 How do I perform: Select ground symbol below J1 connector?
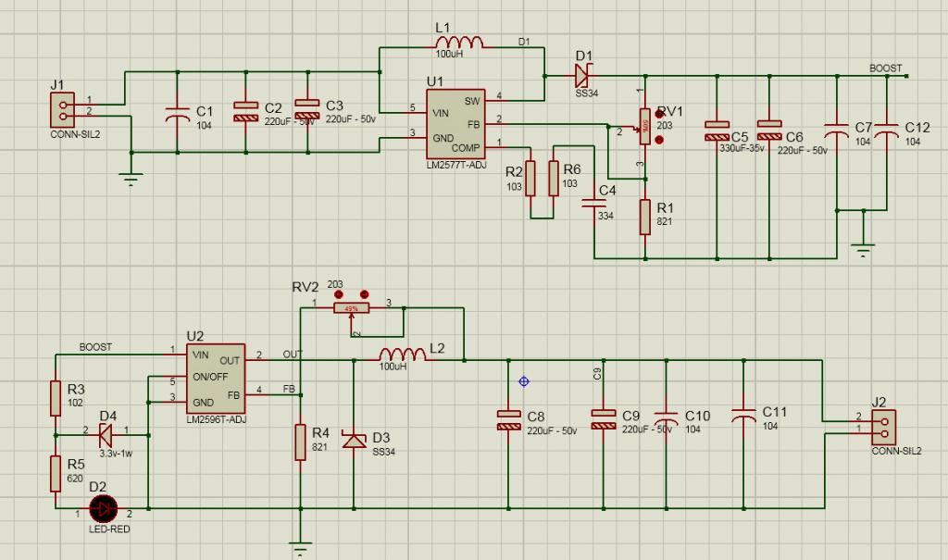click(x=131, y=180)
